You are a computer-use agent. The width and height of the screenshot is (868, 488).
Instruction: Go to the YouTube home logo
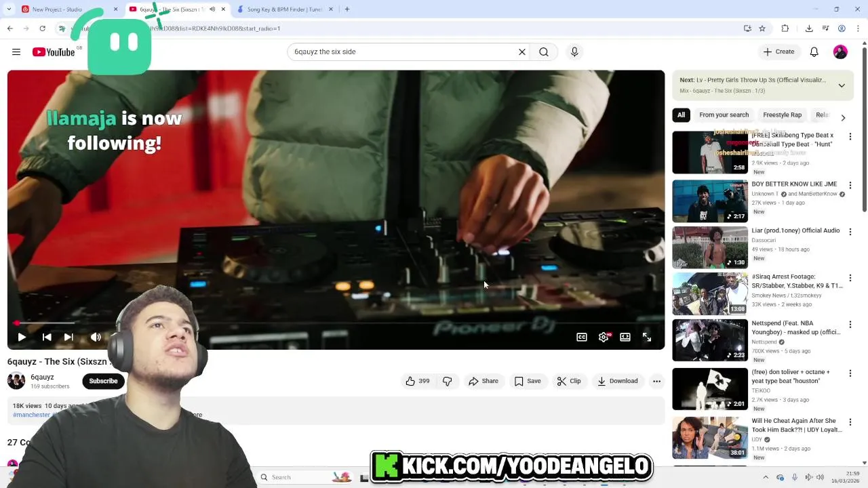point(54,52)
